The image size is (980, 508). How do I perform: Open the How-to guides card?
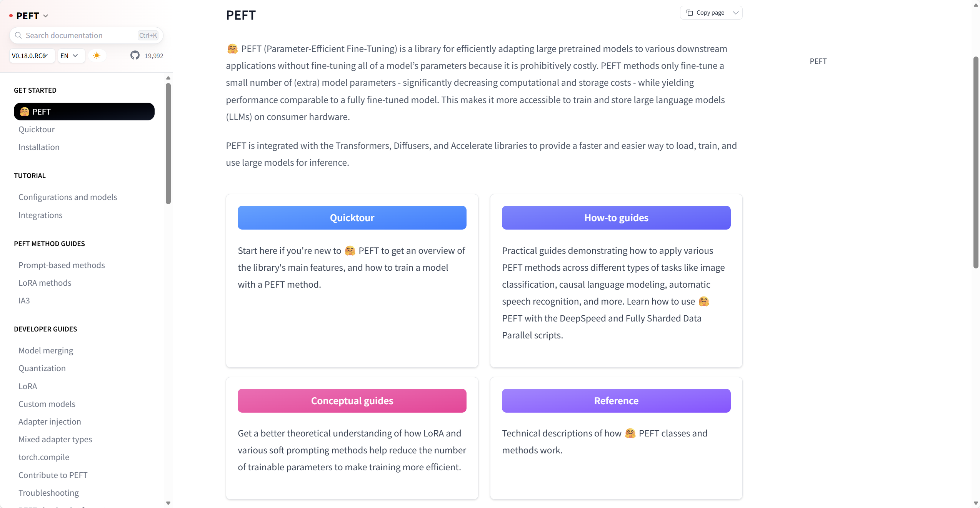point(616,218)
